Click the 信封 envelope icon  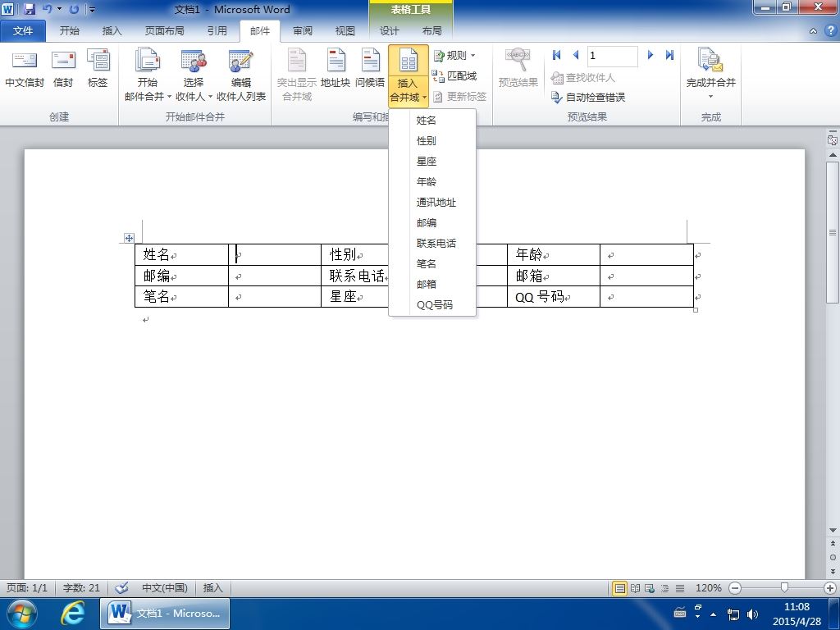click(63, 60)
